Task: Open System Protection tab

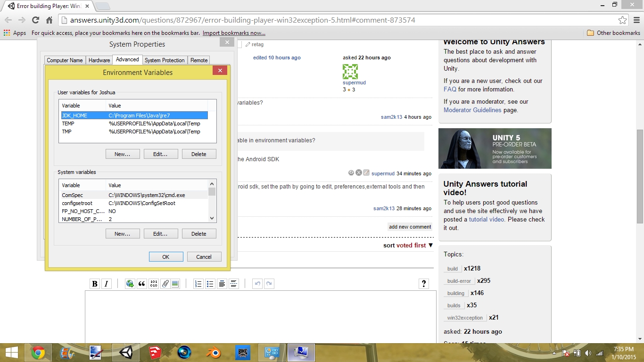Action: coord(165,60)
